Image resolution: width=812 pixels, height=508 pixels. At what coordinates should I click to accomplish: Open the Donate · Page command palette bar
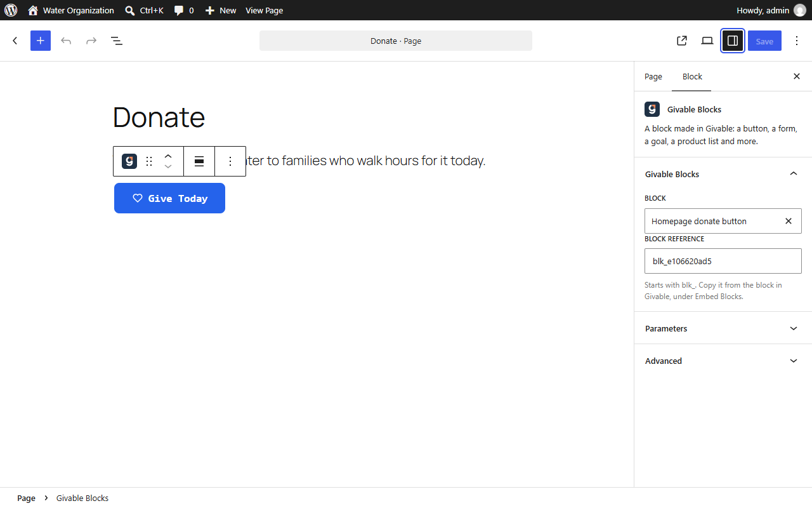tap(396, 41)
